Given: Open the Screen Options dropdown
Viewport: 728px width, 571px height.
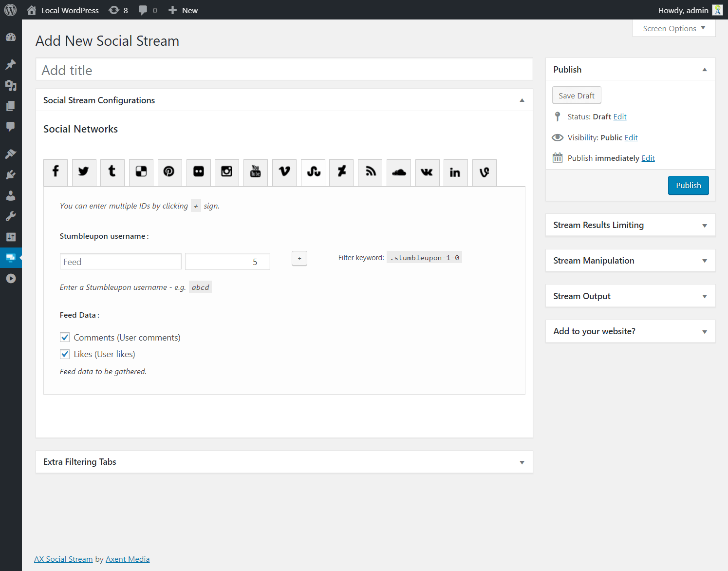Looking at the screenshot, I should coord(673,28).
